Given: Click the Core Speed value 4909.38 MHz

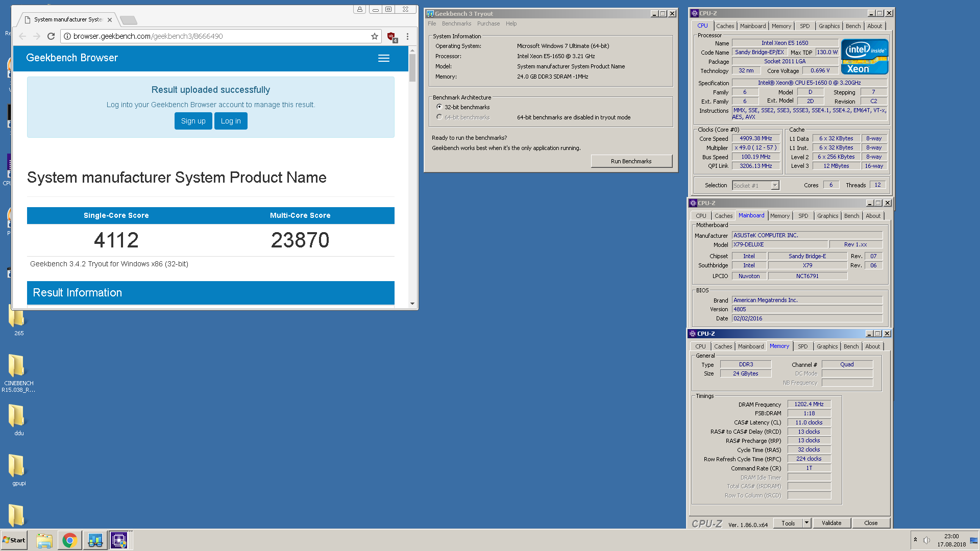Looking at the screenshot, I should click(755, 139).
